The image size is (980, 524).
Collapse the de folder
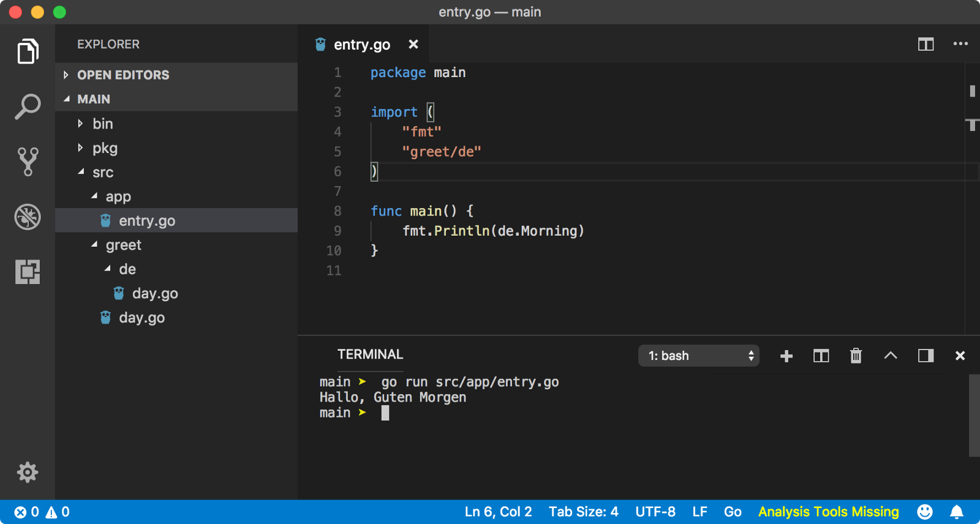(176, 269)
